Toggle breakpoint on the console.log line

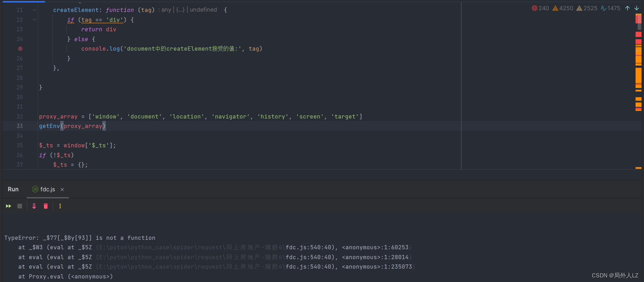pos(20,49)
